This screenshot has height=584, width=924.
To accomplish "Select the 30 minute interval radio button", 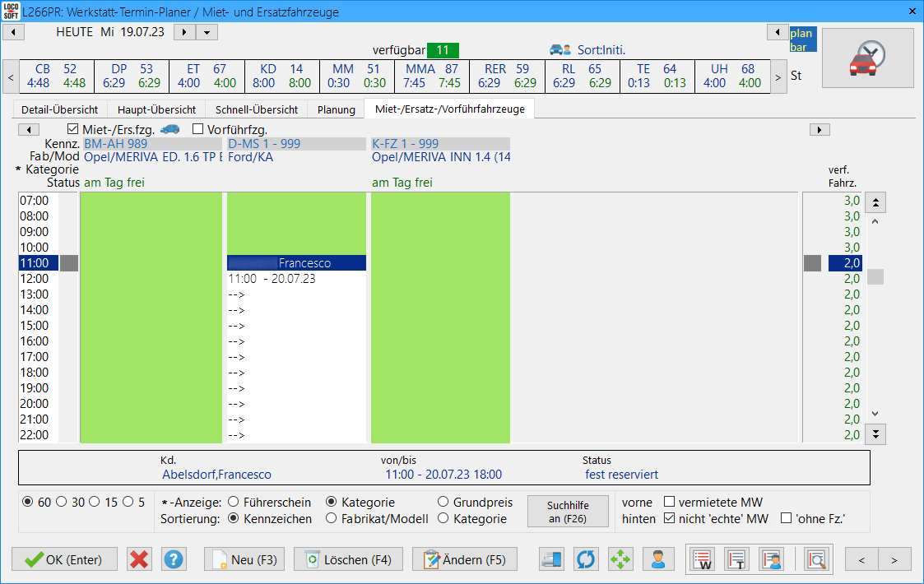I will (61, 502).
